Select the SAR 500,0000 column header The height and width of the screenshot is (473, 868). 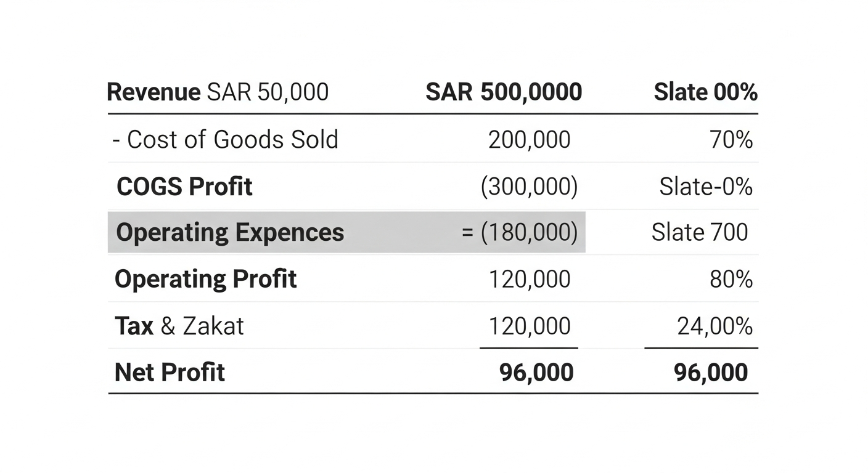(x=504, y=92)
